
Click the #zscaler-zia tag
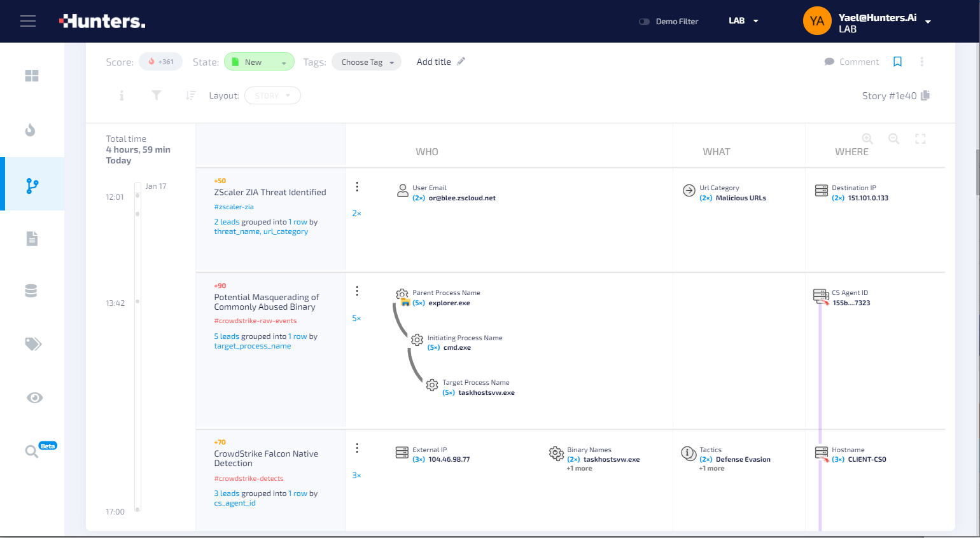coord(234,207)
